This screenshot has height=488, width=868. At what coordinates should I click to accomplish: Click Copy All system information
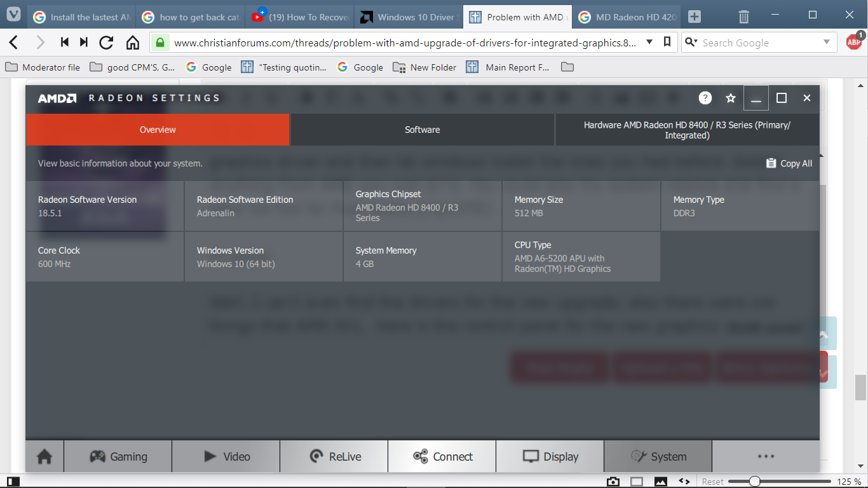[x=789, y=163]
